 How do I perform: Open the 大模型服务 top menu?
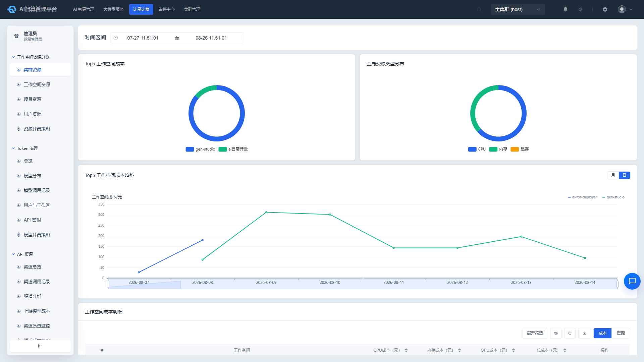pyautogui.click(x=113, y=9)
